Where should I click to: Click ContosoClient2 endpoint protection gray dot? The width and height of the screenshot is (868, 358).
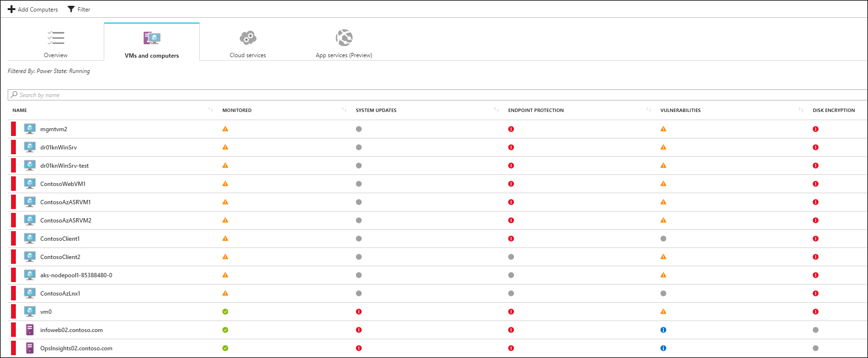(511, 257)
